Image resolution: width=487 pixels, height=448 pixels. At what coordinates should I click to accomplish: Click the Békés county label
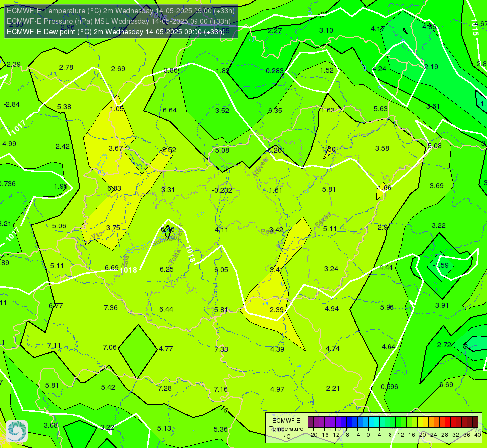tap(323, 220)
